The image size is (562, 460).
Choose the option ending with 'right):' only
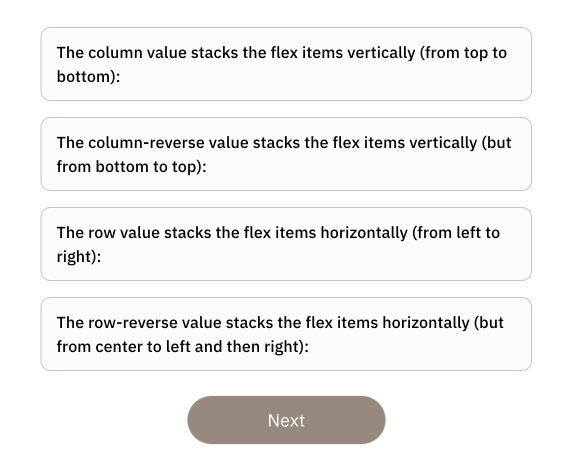pyautogui.click(x=286, y=244)
